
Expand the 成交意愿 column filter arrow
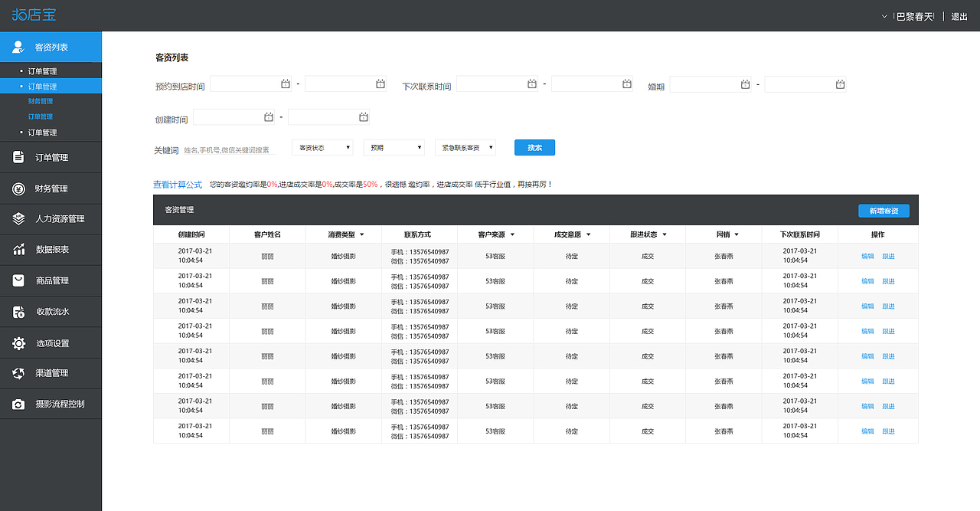click(x=587, y=234)
